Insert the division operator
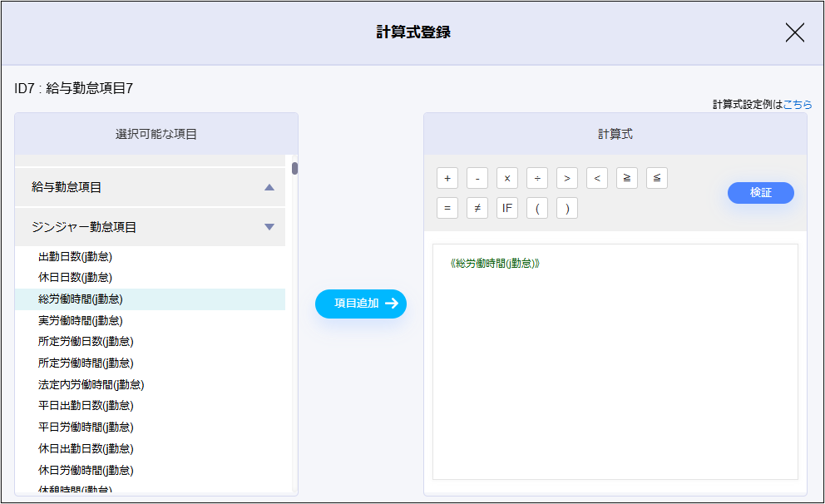The image size is (825, 504). point(536,177)
